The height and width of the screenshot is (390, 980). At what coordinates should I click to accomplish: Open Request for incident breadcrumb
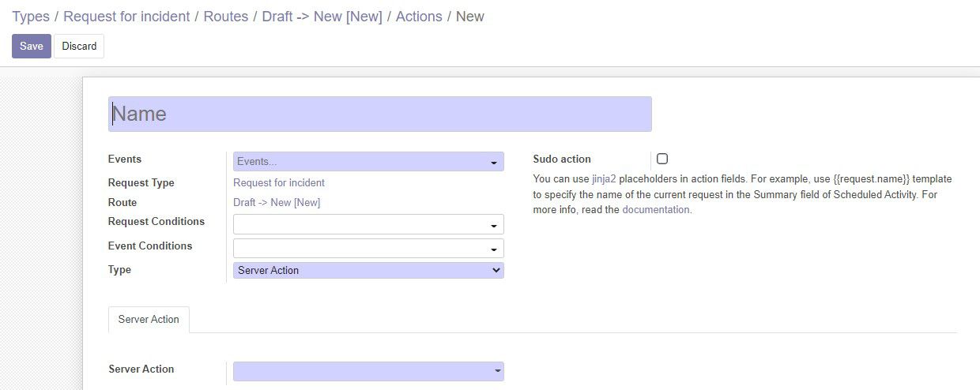126,17
